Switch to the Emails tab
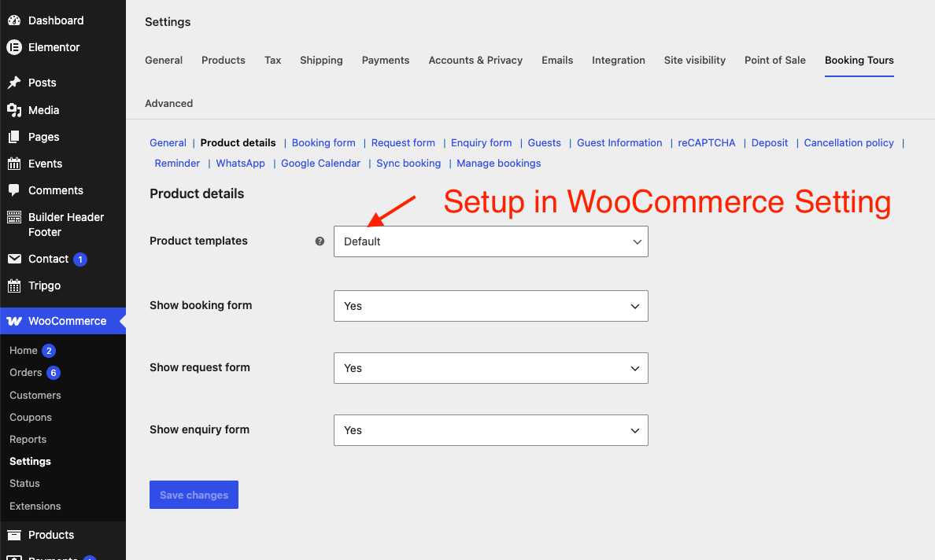935x560 pixels. (x=557, y=61)
